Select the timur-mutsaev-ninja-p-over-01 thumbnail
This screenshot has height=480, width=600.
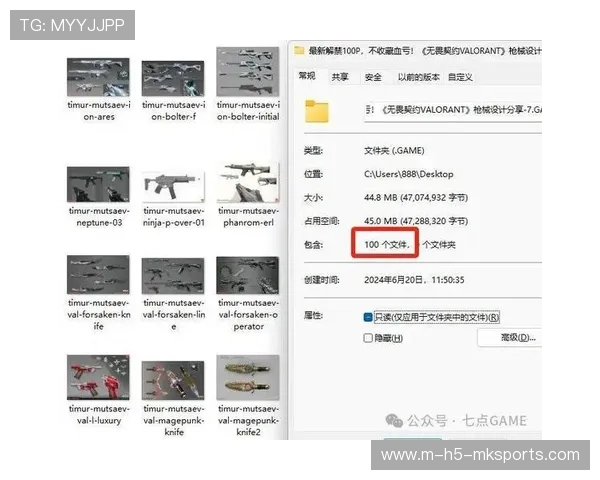(x=173, y=187)
